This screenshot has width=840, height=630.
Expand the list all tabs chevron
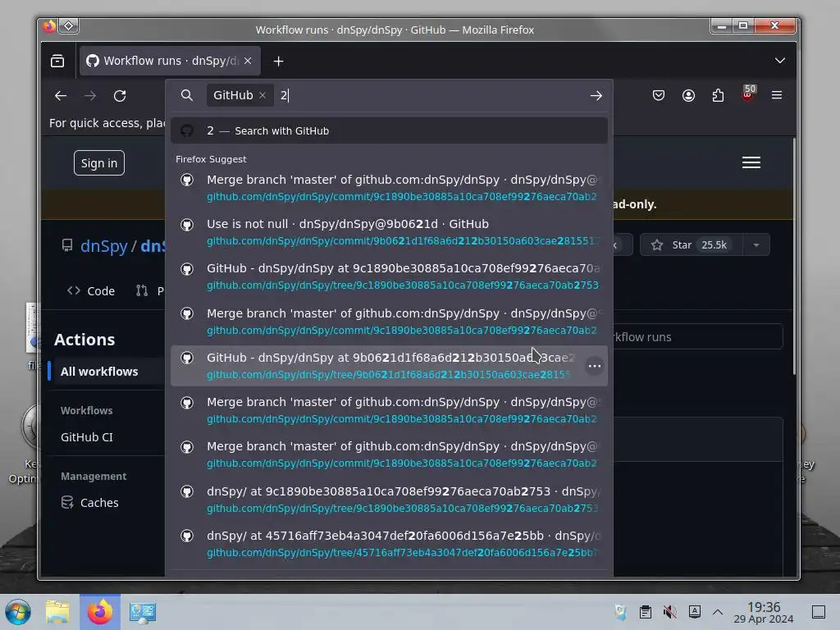(779, 61)
